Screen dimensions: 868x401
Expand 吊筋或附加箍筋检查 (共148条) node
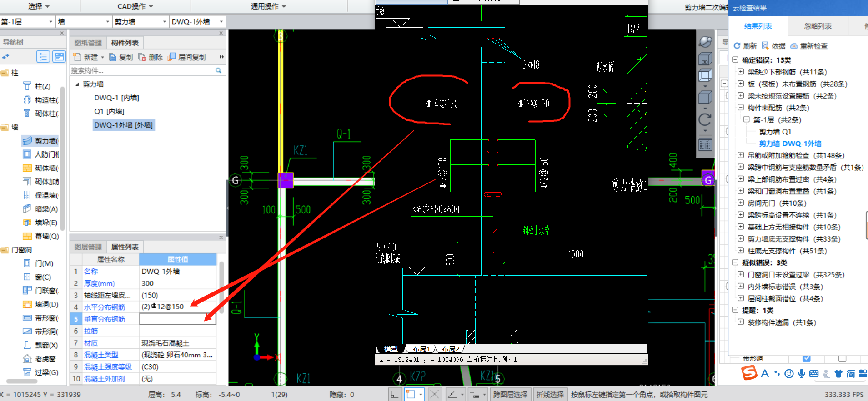click(741, 155)
